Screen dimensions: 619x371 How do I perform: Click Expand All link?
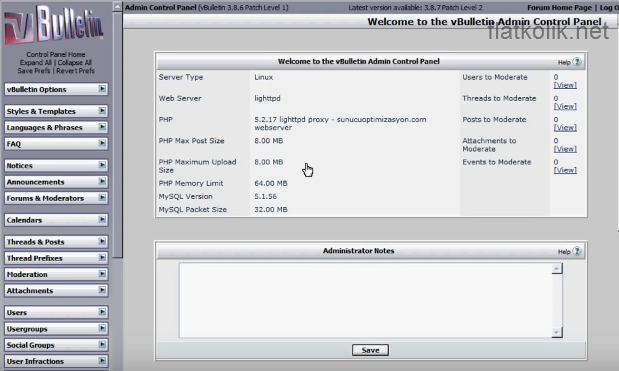[36, 63]
